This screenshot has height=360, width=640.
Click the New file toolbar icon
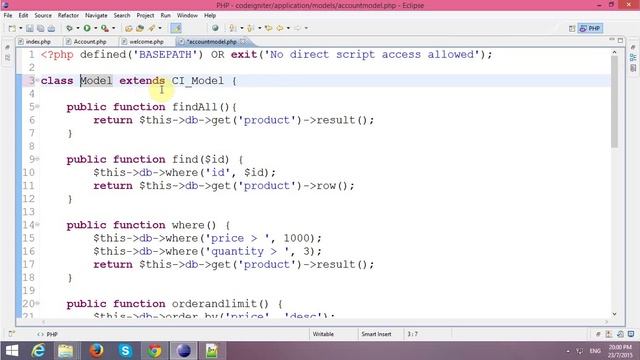12,28
